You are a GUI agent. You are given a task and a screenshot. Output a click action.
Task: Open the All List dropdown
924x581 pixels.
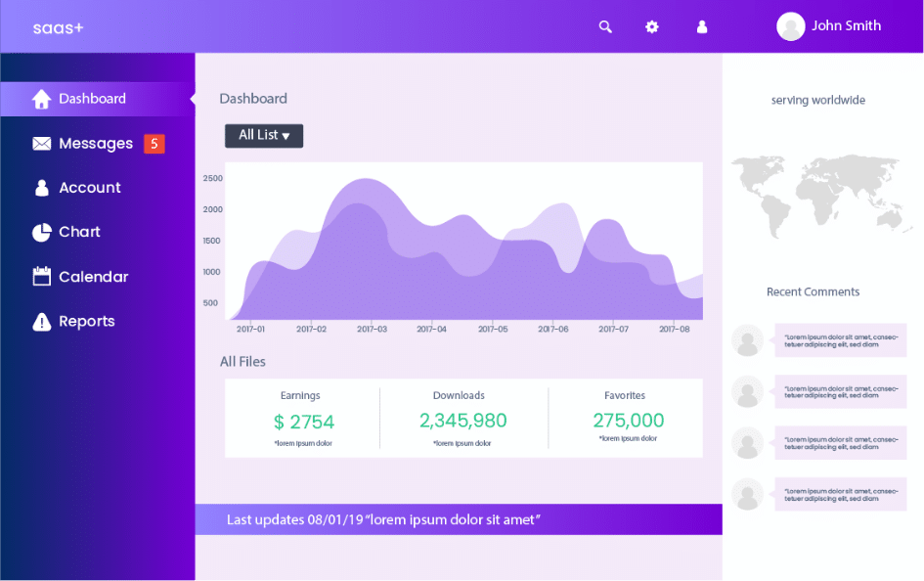(x=263, y=136)
